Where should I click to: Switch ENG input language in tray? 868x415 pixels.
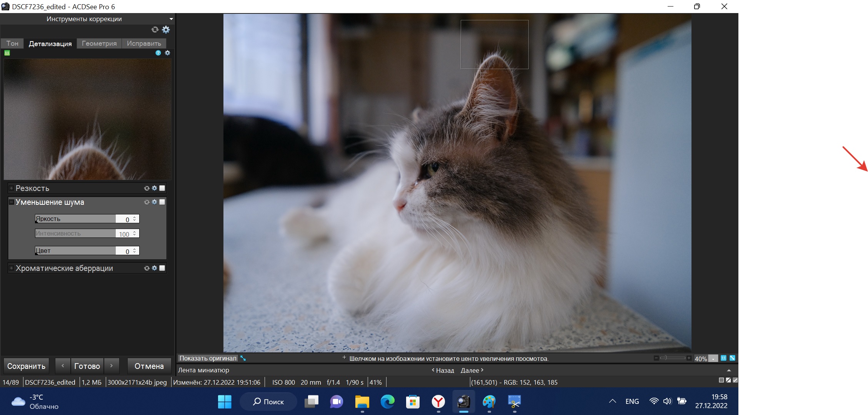point(632,402)
